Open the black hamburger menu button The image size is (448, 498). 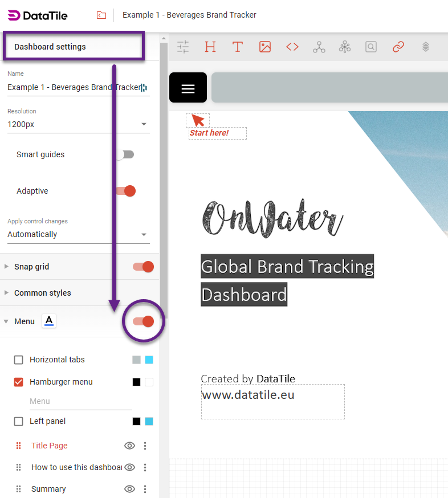188,88
